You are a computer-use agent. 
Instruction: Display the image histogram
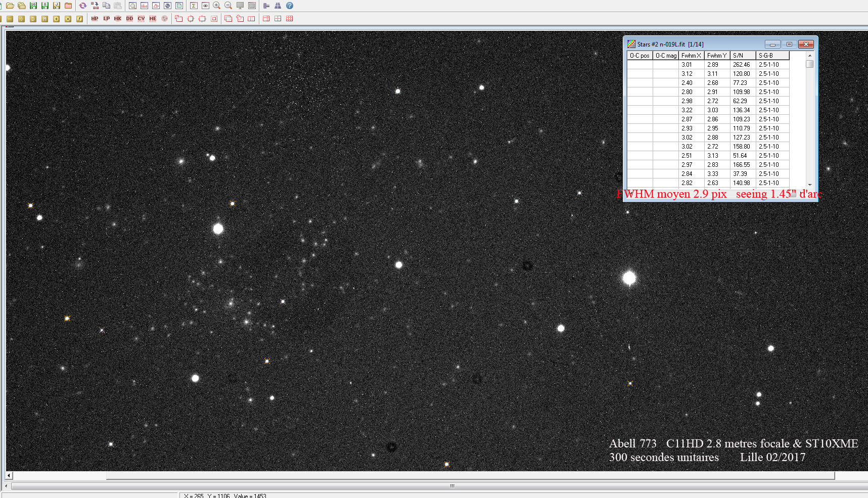[144, 6]
